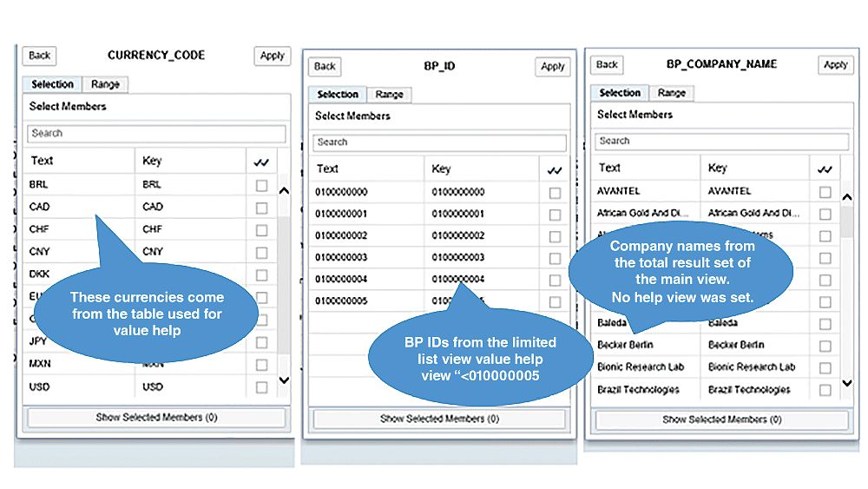
Task: Expand Show Selected Members in CURRENCY_CODE panel
Action: click(x=156, y=418)
